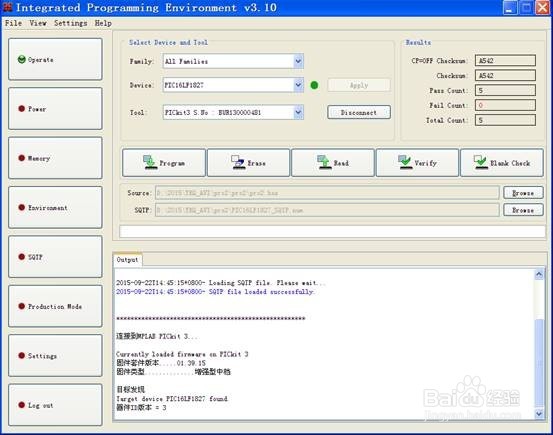Open the Settings sidebar panel
Viewport: 553px width, 435px height.
(x=55, y=356)
